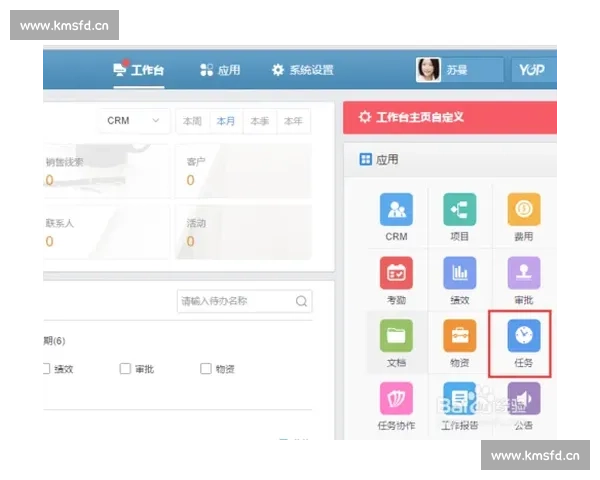The height and width of the screenshot is (480, 600).
Task: Select the 本月 time range
Action: 226,121
